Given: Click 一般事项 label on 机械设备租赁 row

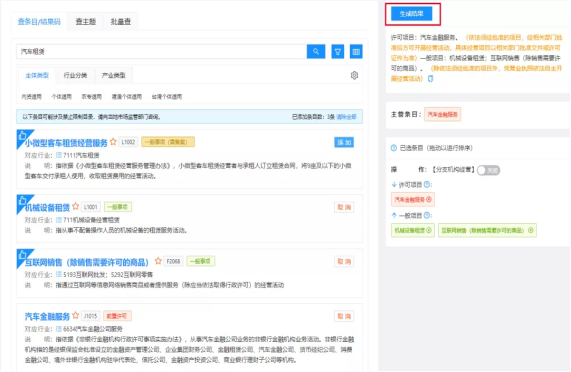Looking at the screenshot, I should click(118, 207).
